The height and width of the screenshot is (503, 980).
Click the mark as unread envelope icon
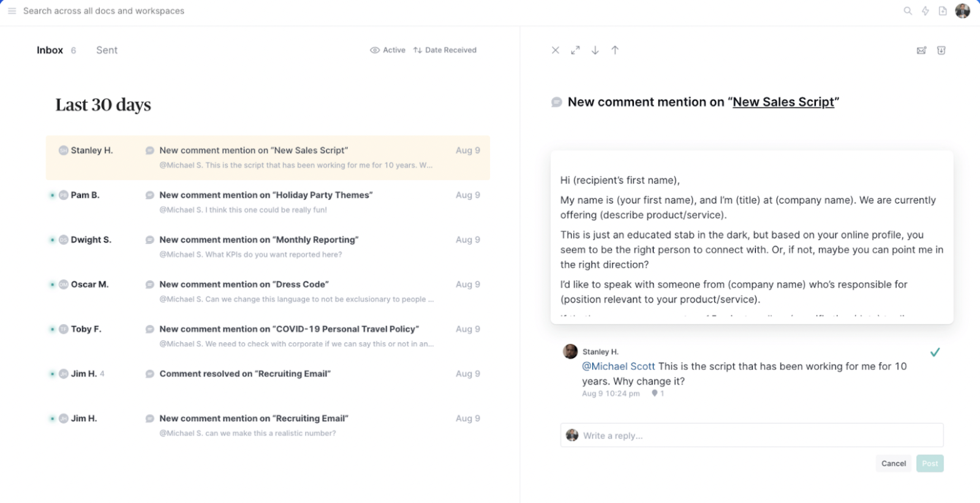pos(921,50)
